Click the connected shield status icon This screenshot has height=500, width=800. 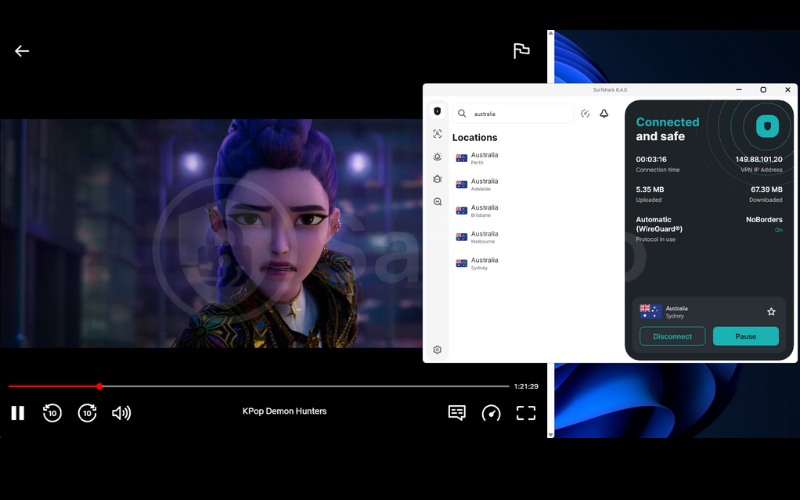pos(767,126)
